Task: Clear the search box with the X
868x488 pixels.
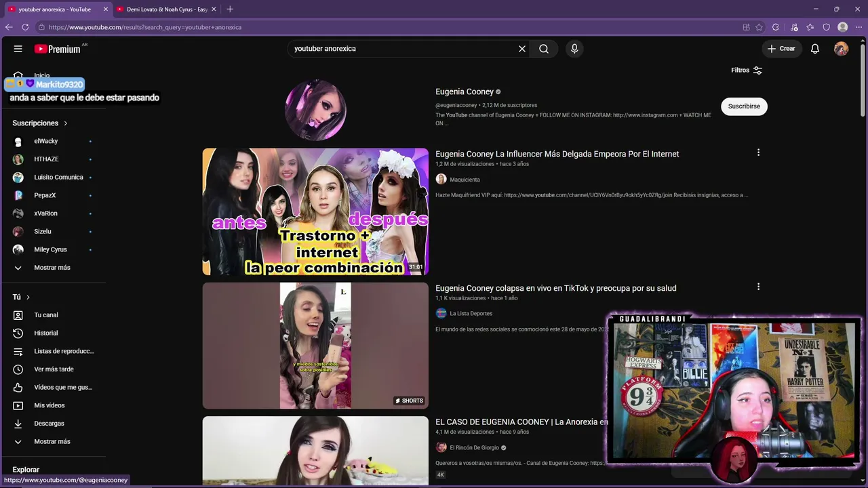Action: tap(522, 49)
